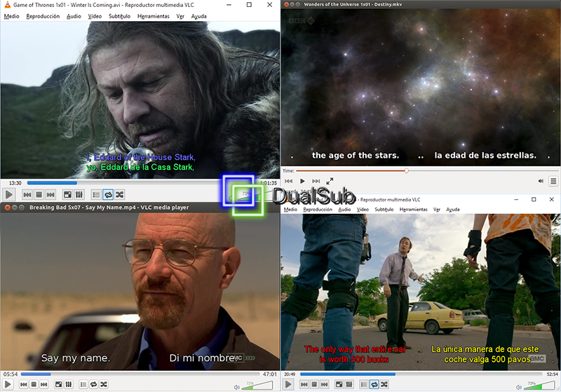Show playlist in yellow-car video window

coord(364,384)
